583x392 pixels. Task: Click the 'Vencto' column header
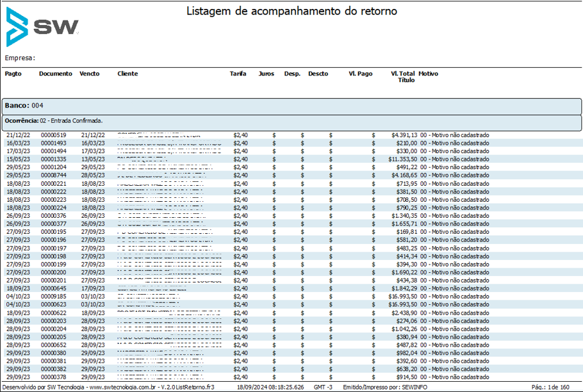90,74
